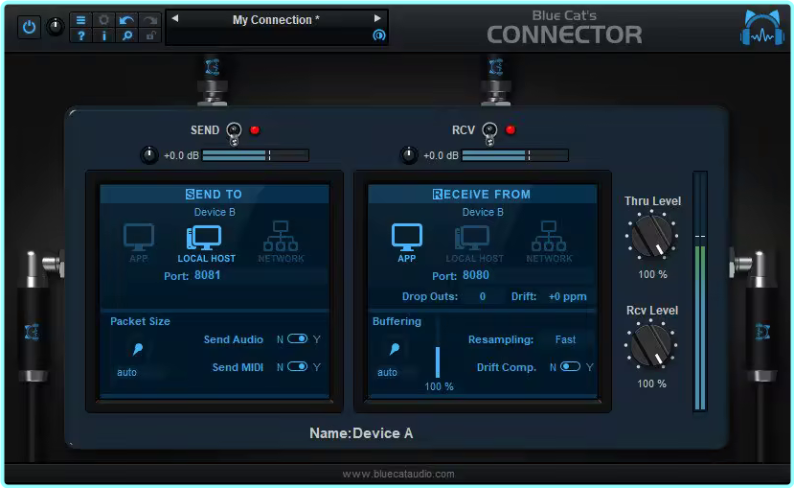Select APP destination in Send To panel
The width and height of the screenshot is (794, 488).
pyautogui.click(x=139, y=243)
